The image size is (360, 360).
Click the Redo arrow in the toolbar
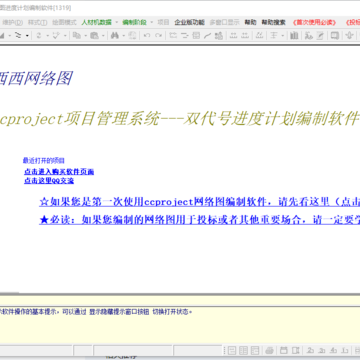coord(159,35)
